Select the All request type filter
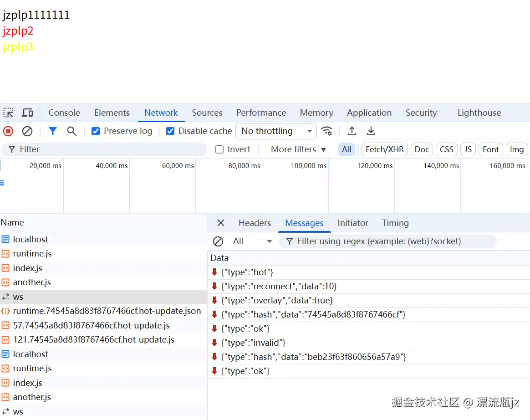 tap(347, 149)
